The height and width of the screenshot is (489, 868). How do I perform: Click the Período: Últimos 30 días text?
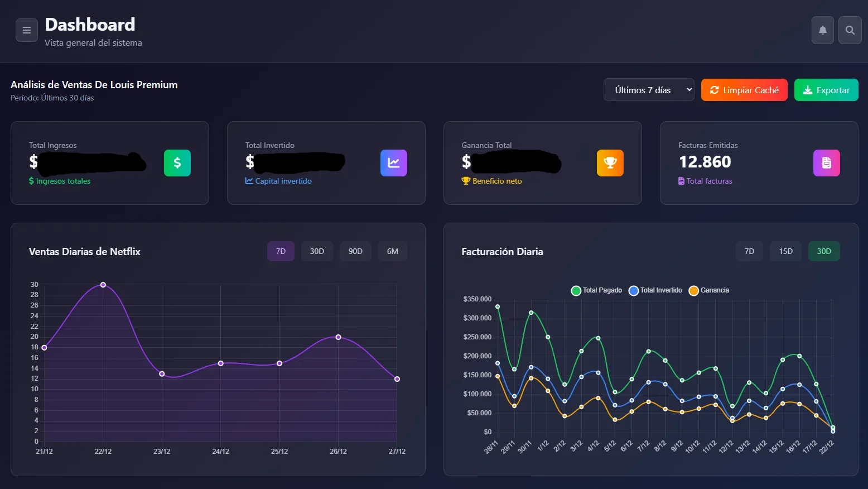(x=52, y=98)
